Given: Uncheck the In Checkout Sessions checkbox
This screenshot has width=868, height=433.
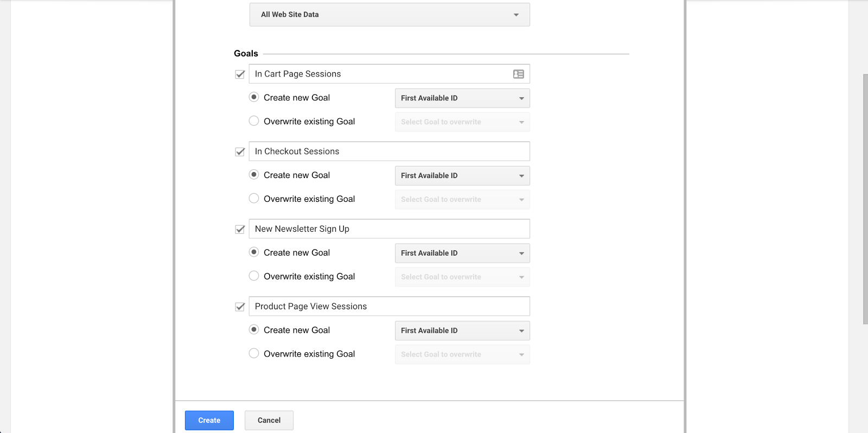Looking at the screenshot, I should [x=240, y=152].
